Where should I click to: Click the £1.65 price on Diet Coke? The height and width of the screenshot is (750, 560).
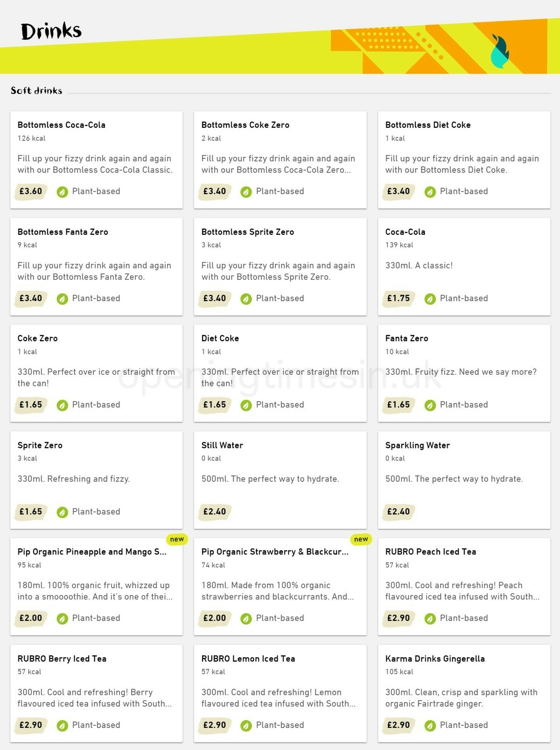pos(215,405)
